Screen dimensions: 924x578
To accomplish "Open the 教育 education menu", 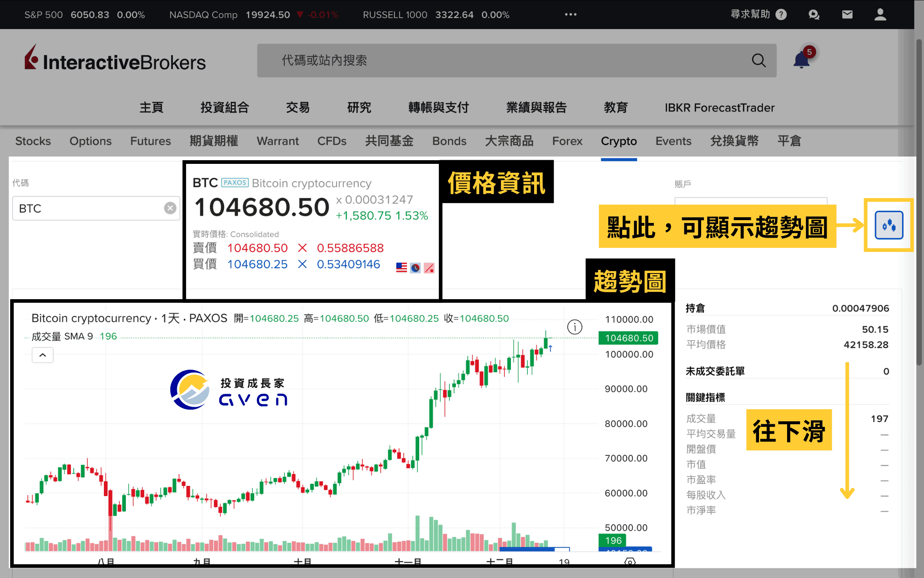I will (x=616, y=108).
